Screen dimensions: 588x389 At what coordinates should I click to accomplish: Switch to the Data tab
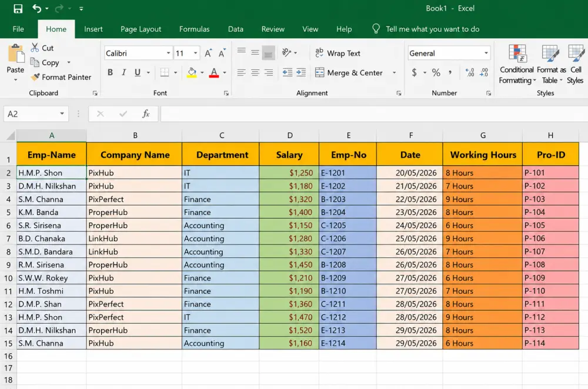(236, 29)
